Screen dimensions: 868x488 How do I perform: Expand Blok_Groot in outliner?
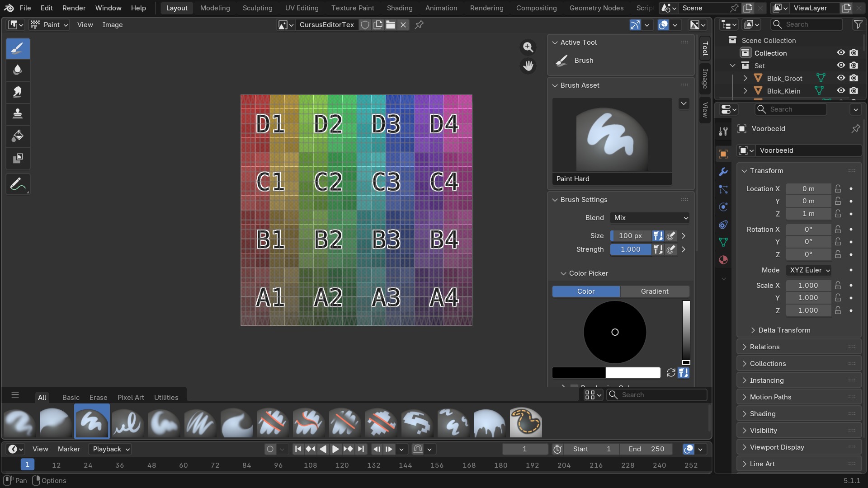(x=745, y=78)
